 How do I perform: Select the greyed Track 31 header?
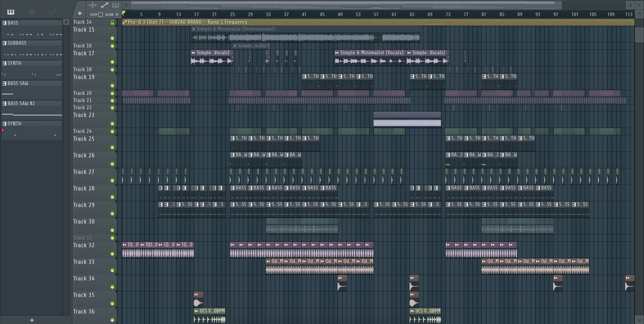(x=82, y=238)
